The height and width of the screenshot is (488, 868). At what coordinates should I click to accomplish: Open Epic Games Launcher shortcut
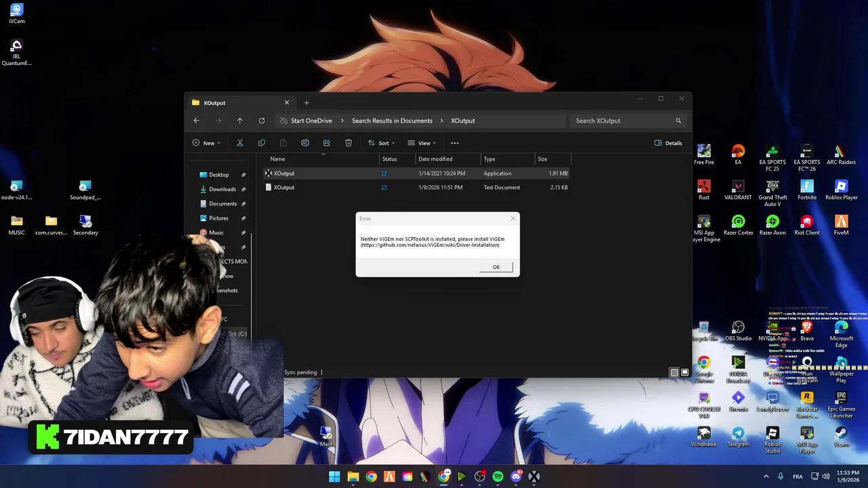point(841,405)
